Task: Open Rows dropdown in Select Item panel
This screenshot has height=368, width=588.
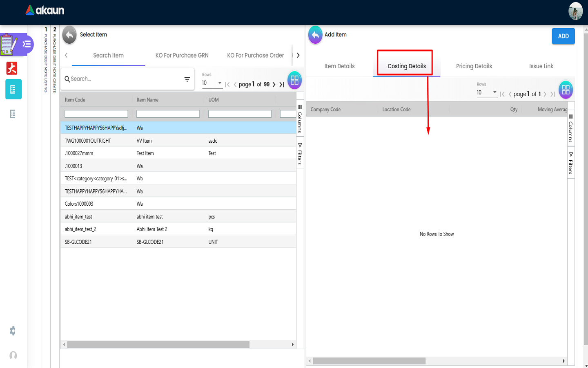Action: pos(212,83)
